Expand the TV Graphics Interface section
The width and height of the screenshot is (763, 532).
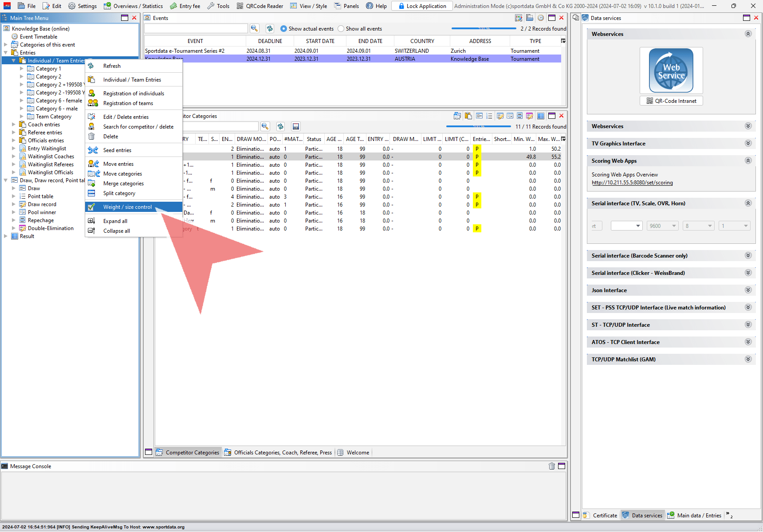point(748,143)
